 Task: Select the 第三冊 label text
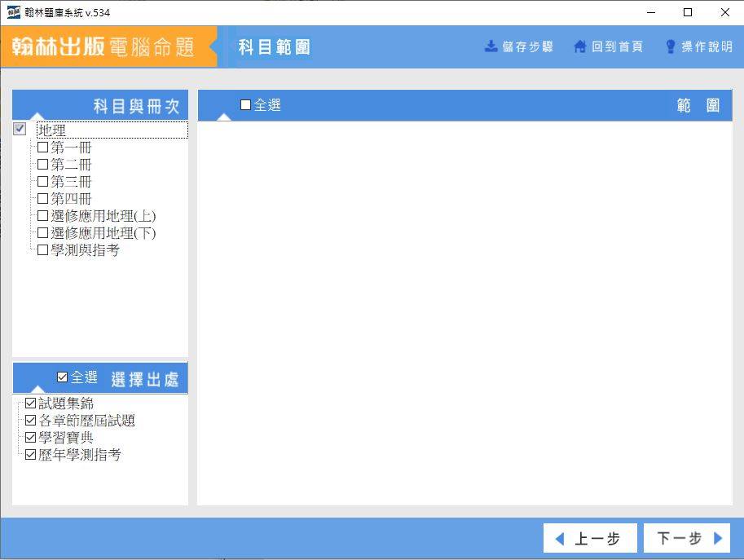coord(71,182)
